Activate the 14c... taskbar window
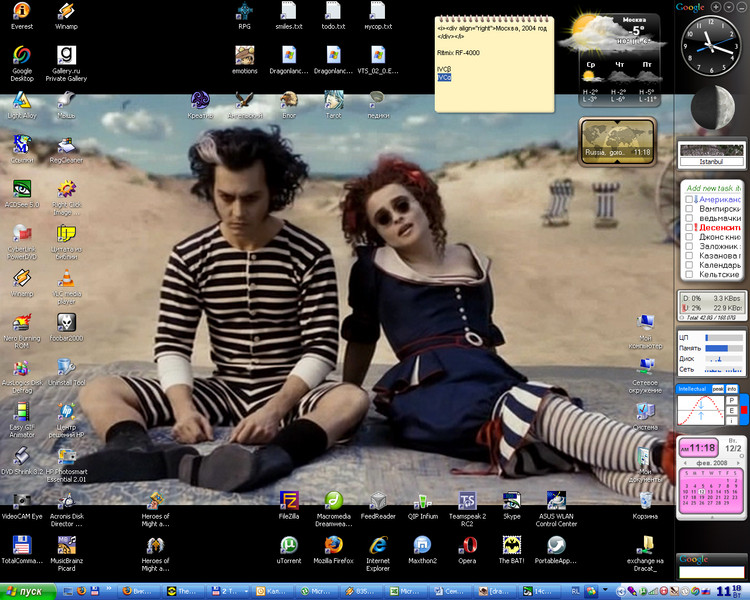Image resolution: width=750 pixels, height=600 pixels. (x=540, y=591)
